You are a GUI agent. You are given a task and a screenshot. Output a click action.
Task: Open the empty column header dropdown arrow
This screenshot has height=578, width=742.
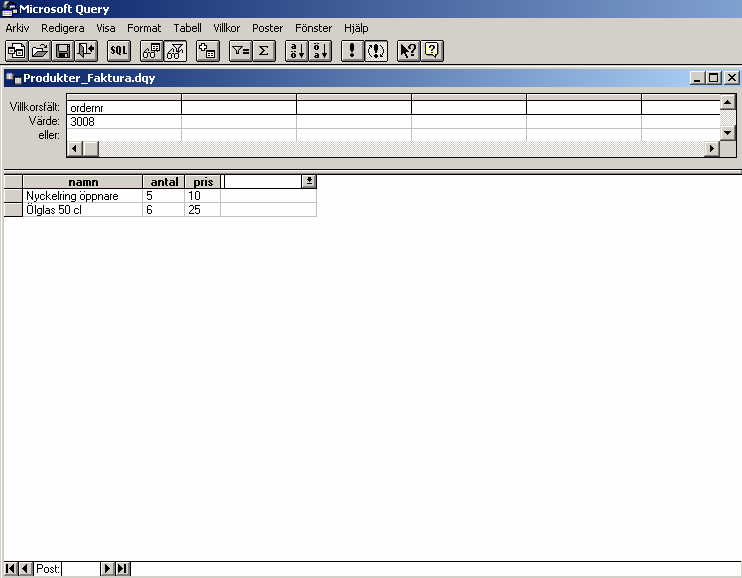(x=309, y=181)
